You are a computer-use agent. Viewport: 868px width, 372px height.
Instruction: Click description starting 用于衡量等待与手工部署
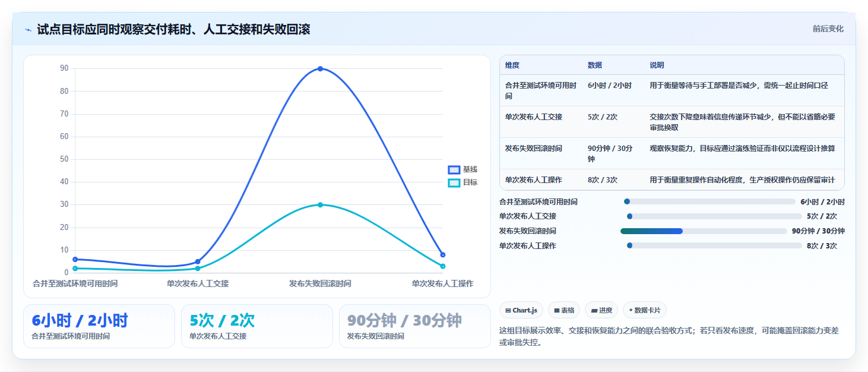tap(739, 86)
